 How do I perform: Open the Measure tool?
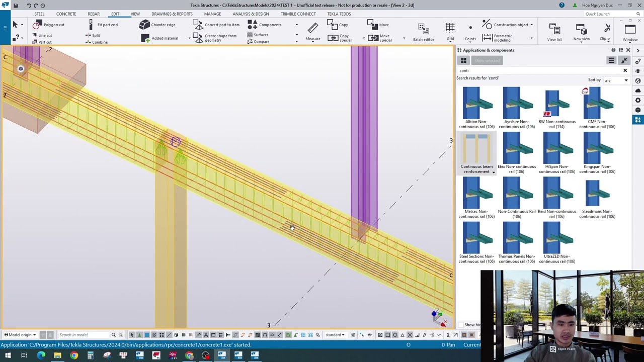312,31
